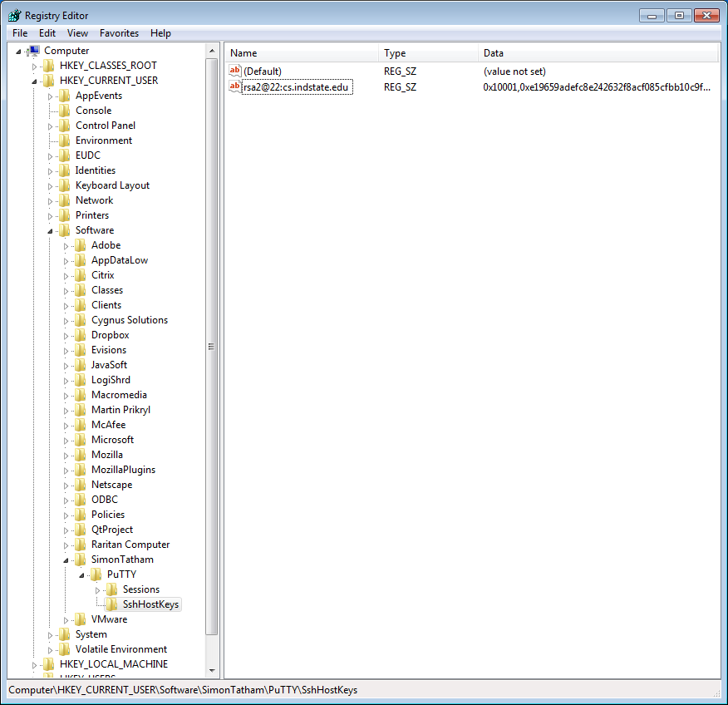Open the File menu
The width and height of the screenshot is (728, 705).
click(x=20, y=33)
